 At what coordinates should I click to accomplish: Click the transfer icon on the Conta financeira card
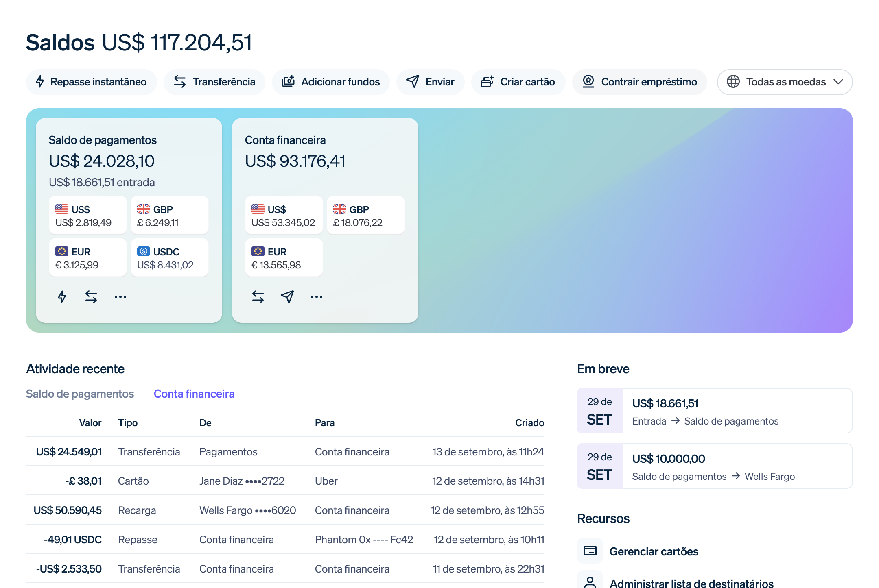tap(258, 296)
